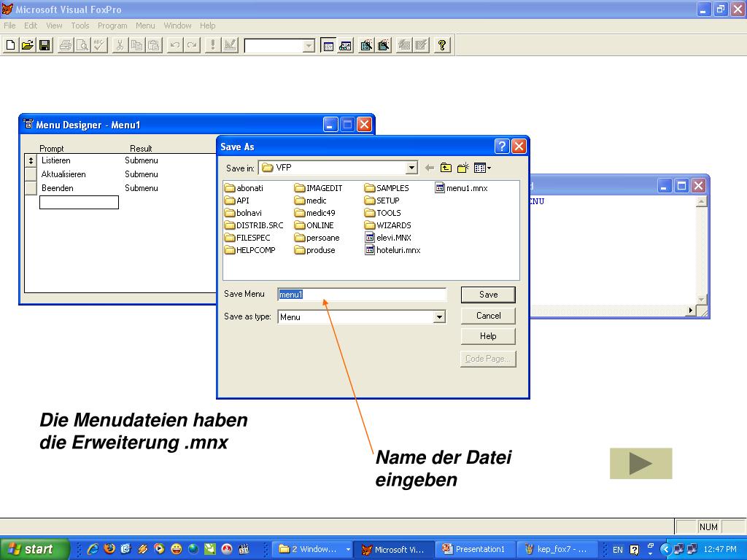This screenshot has width=747, height=560.
Task: Click the scroll-down arrow in the background window
Action: click(701, 299)
